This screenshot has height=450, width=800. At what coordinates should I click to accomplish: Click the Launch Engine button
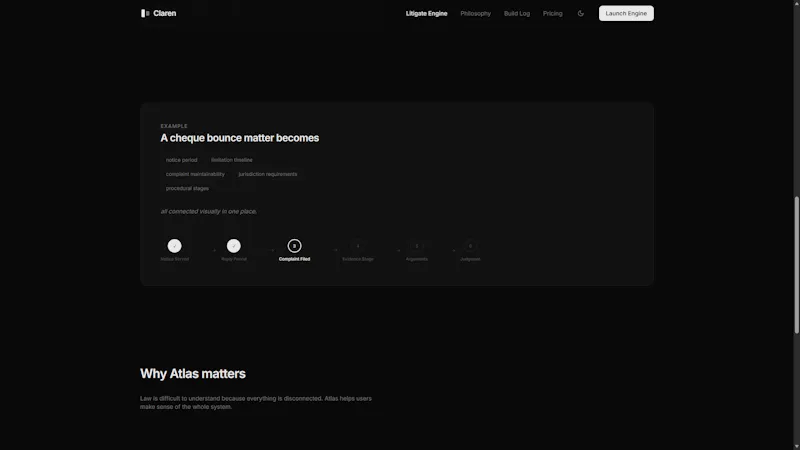tap(626, 13)
